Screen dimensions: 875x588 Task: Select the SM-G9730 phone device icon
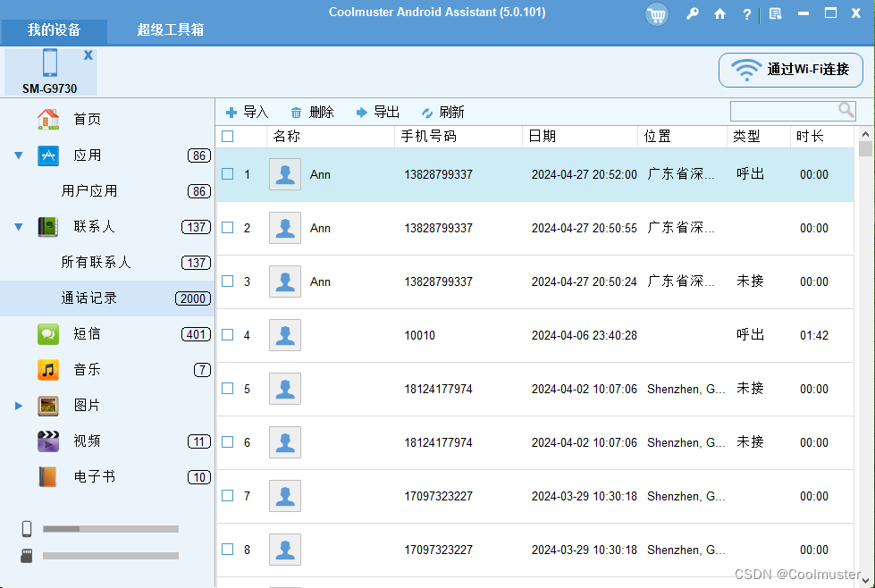(x=50, y=63)
